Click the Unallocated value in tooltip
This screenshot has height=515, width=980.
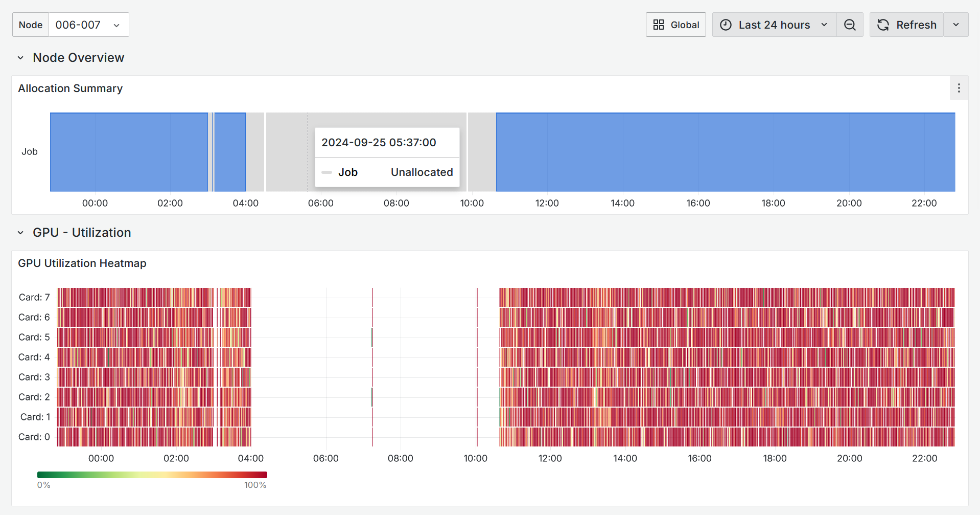point(422,172)
